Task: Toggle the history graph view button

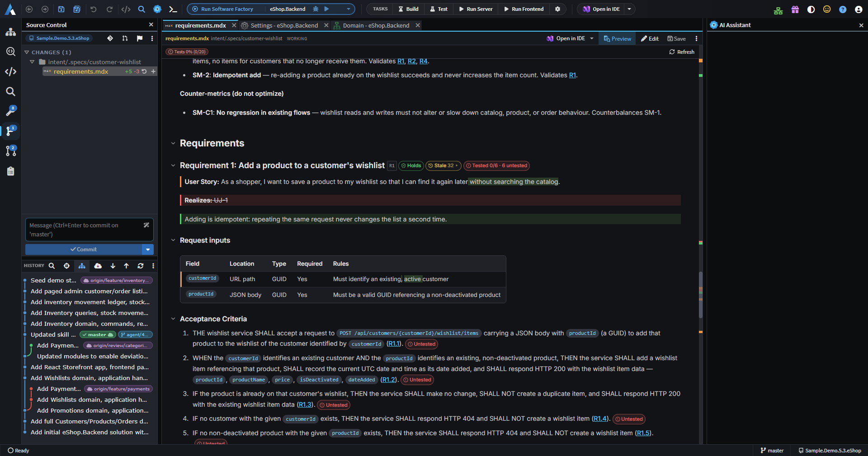Action: 82,266
